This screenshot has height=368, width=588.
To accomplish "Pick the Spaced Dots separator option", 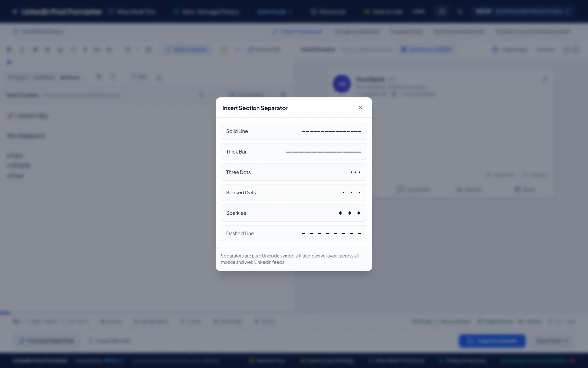I will coord(294,192).
